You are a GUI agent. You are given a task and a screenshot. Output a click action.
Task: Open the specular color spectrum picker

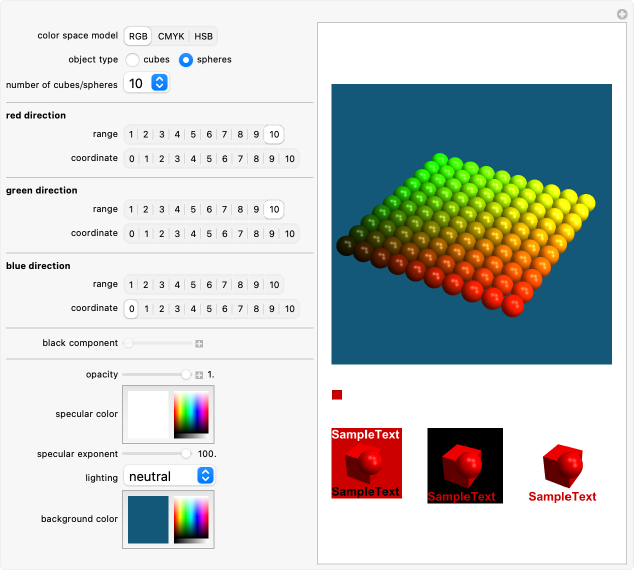191,415
